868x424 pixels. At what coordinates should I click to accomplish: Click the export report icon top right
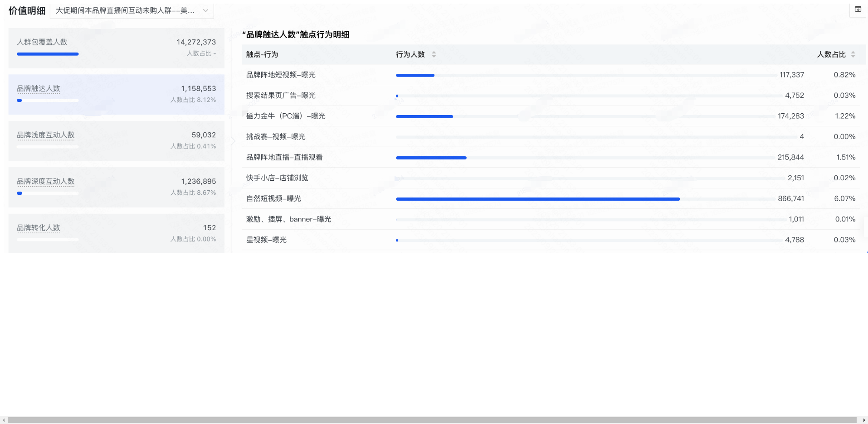pyautogui.click(x=857, y=9)
